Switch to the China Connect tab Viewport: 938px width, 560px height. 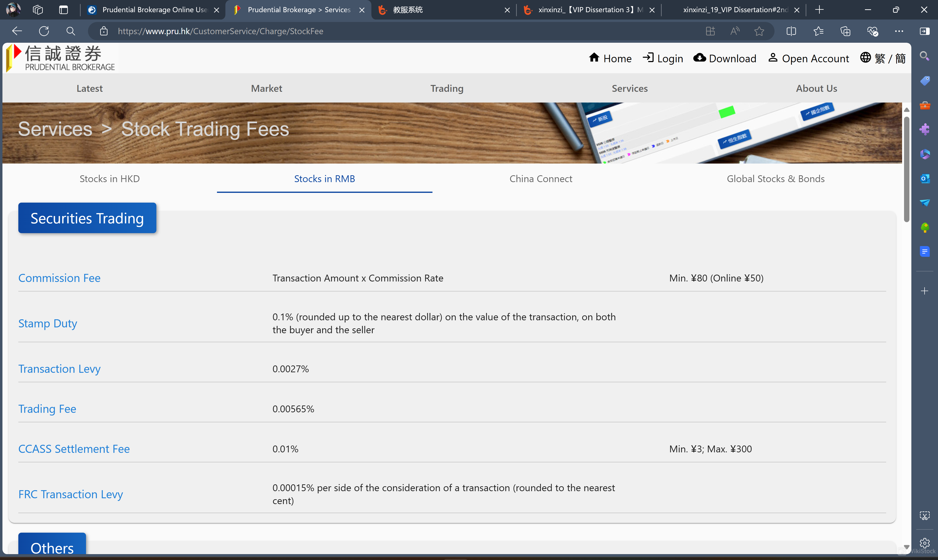540,178
